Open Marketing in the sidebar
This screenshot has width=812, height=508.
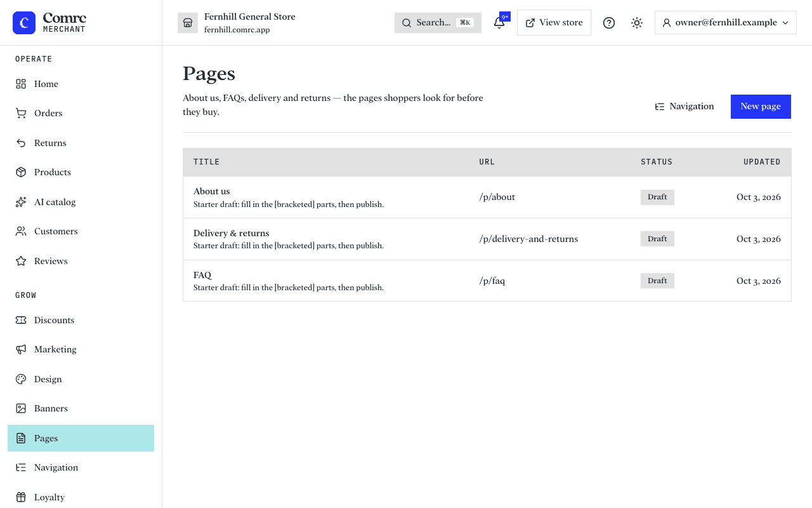coord(81,349)
